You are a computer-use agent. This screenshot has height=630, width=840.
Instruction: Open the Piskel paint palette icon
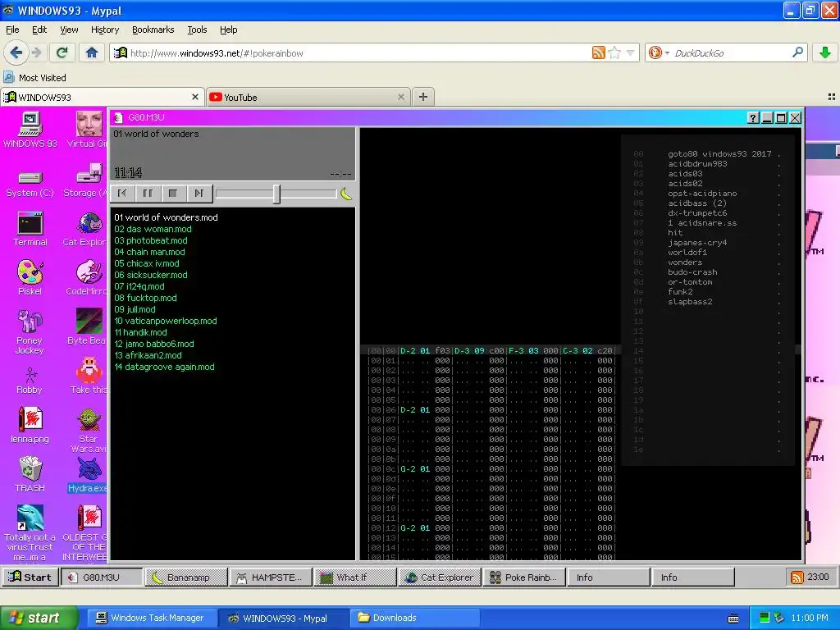pos(30,277)
